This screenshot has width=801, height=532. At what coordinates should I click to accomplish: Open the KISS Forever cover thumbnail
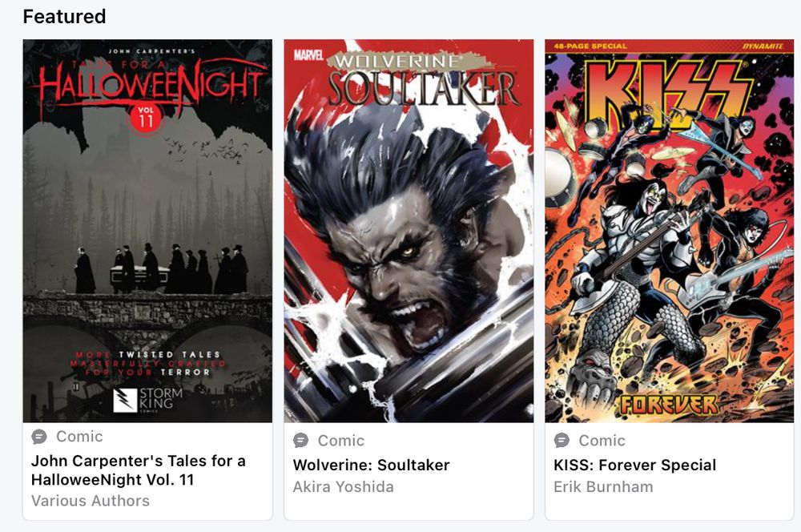click(x=669, y=231)
